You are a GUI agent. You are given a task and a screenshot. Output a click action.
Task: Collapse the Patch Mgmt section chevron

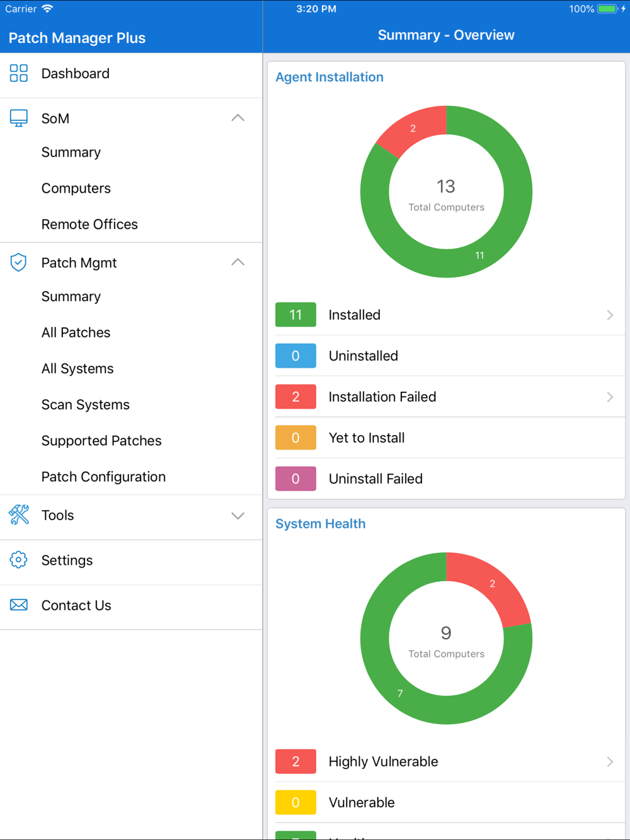coord(238,263)
